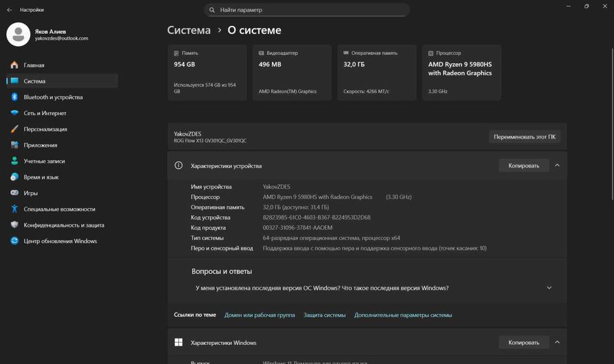Click the Сеть и Интернет Wi-Fi icon
Viewport: 614px width, 364px height.
pos(14,113)
